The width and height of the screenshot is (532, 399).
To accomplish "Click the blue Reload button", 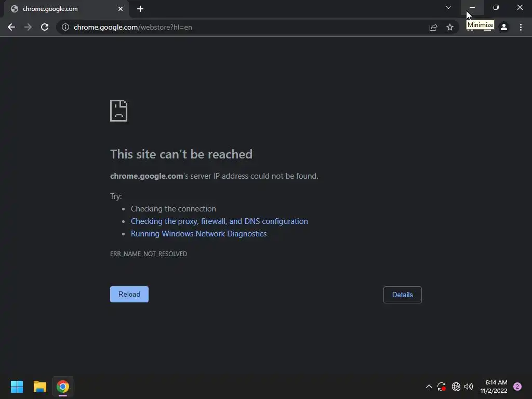I will pyautogui.click(x=129, y=294).
